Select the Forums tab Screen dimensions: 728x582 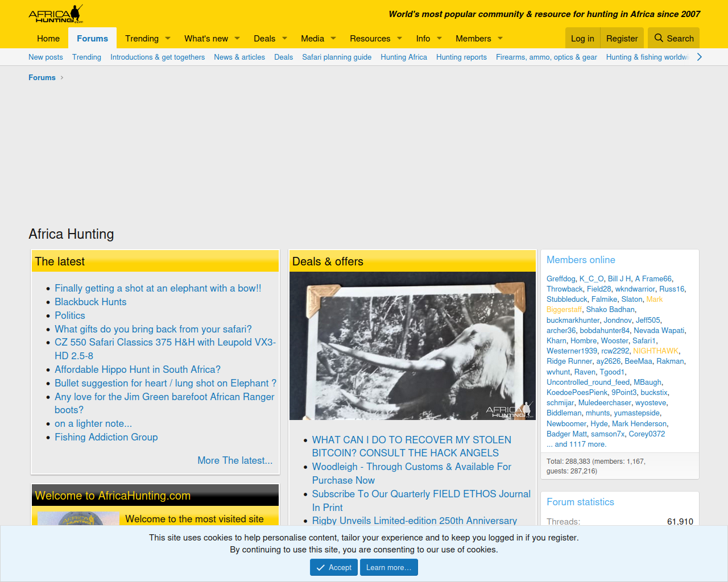(92, 38)
